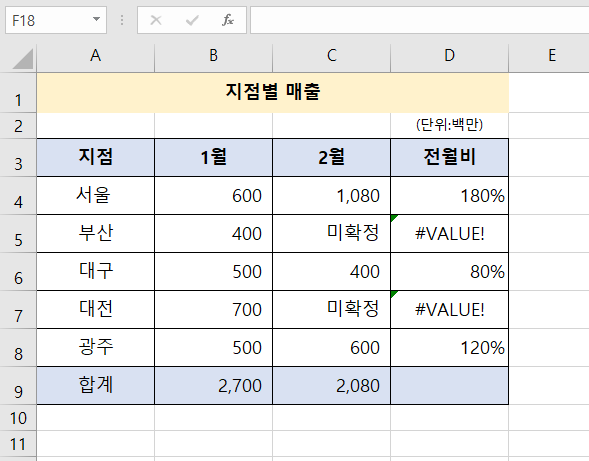Click the 1월 header cell
This screenshot has width=589, height=461.
pos(213,157)
